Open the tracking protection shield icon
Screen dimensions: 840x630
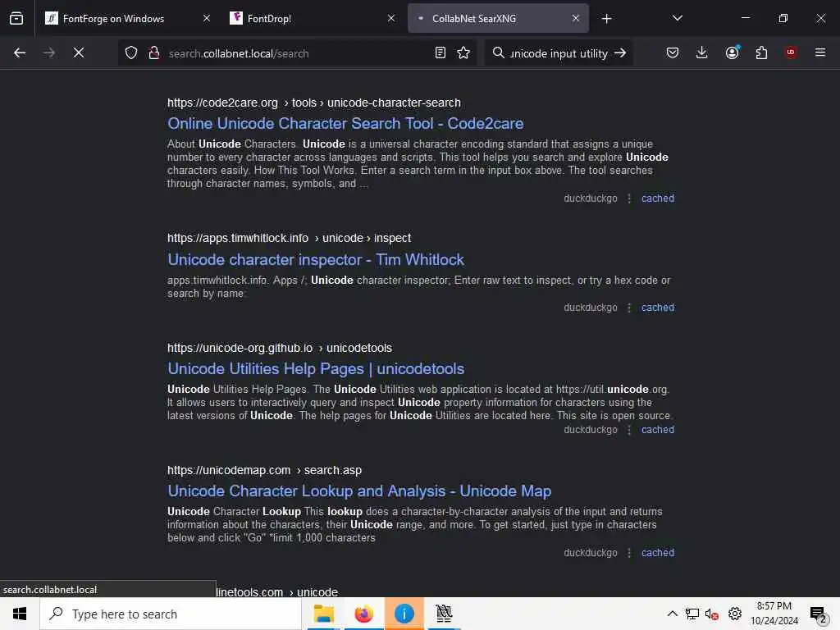point(131,52)
